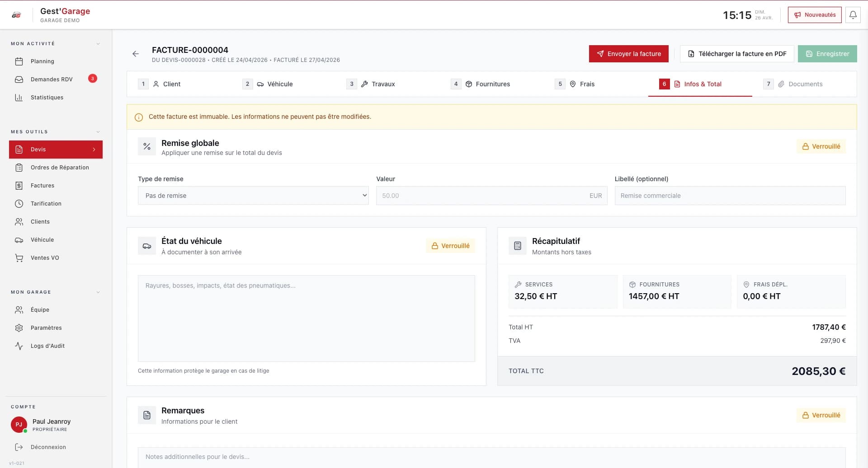This screenshot has height=468, width=868.
Task: Click the Paramètres gear icon
Action: pyautogui.click(x=19, y=328)
